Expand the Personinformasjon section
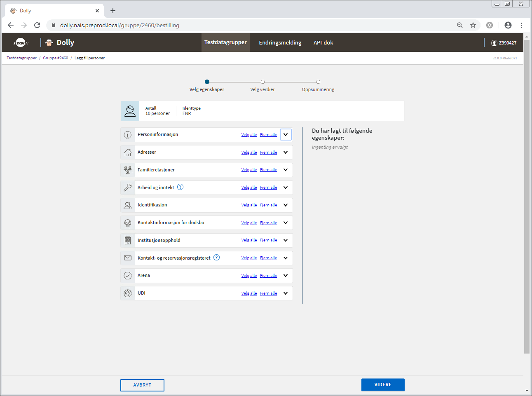 (286, 135)
